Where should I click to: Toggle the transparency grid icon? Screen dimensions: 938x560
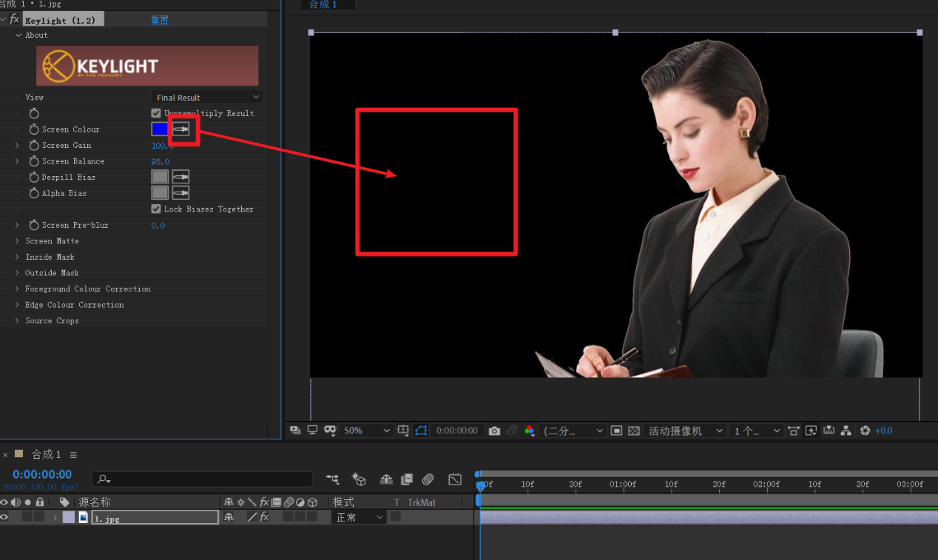[634, 431]
